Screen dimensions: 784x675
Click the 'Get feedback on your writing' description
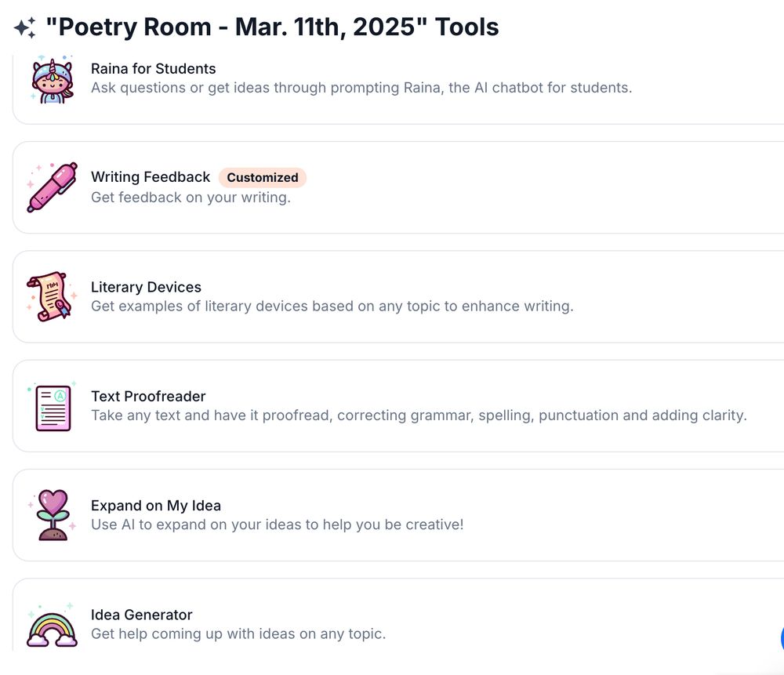pyautogui.click(x=191, y=198)
